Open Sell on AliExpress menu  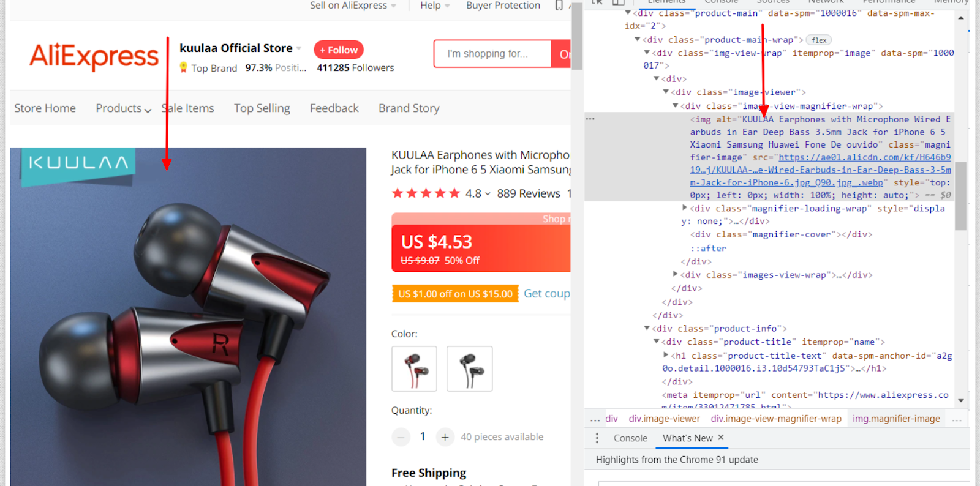tap(353, 6)
